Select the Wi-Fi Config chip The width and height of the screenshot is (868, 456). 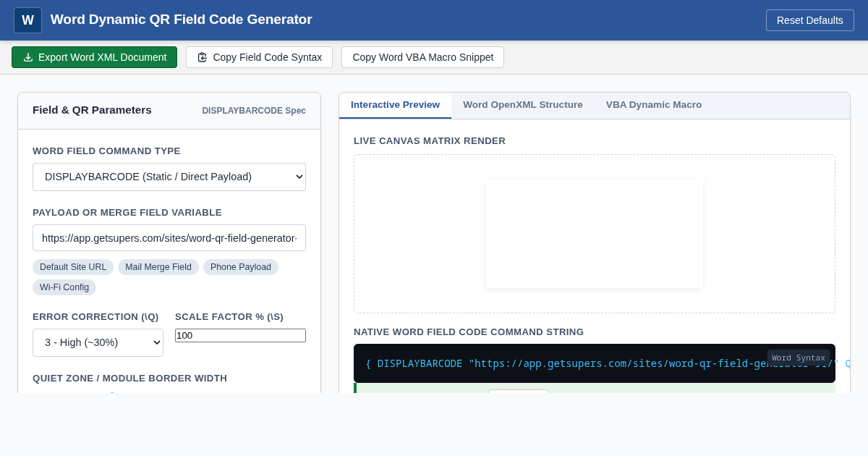pos(64,287)
